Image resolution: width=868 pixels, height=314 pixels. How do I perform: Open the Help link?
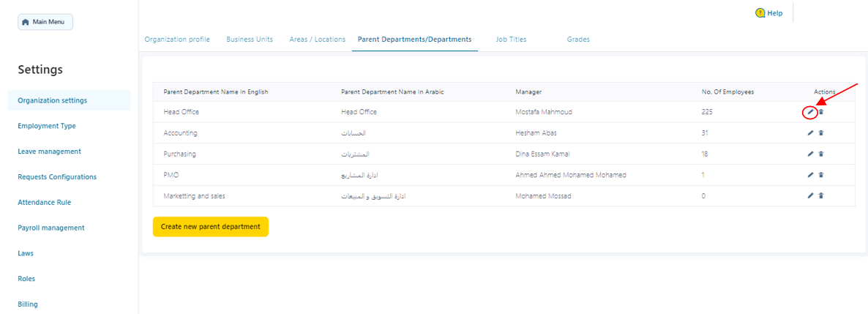(769, 13)
